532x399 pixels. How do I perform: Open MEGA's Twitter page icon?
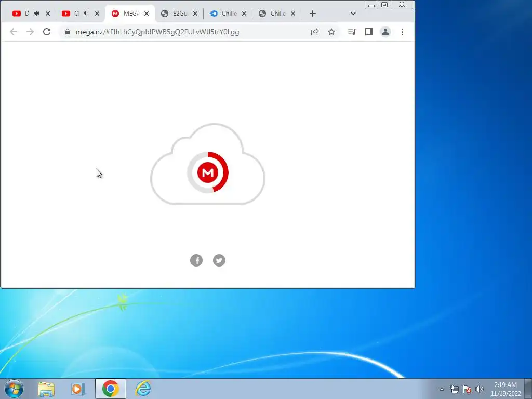click(x=219, y=260)
